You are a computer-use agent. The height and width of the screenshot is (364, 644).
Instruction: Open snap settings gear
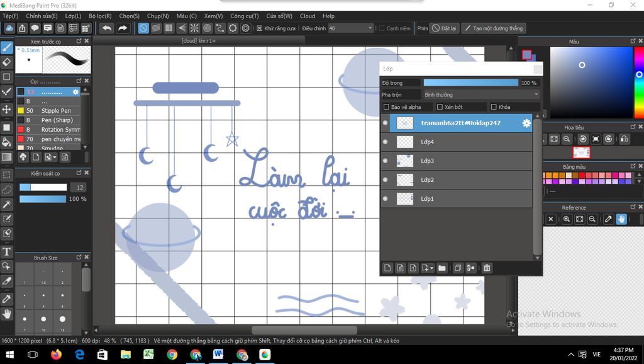coord(246,28)
